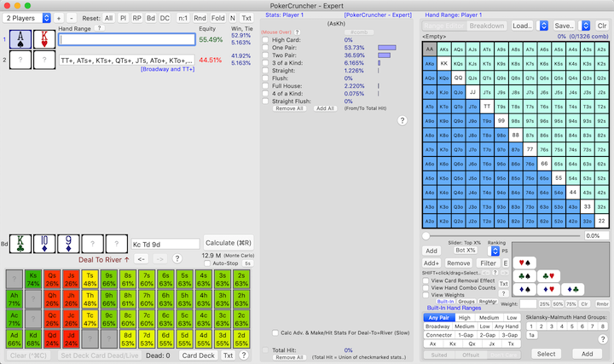The height and width of the screenshot is (364, 614).
Task: Pick the Ks 74% deck card
Action: click(x=33, y=279)
